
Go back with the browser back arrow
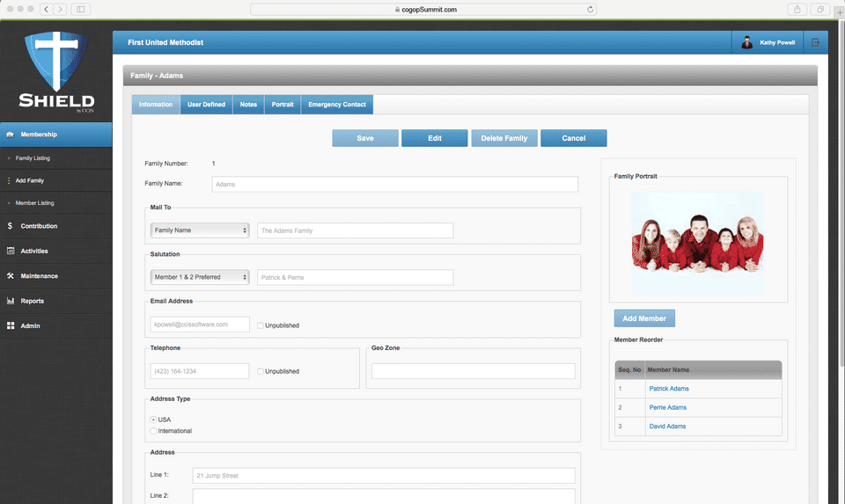47,9
